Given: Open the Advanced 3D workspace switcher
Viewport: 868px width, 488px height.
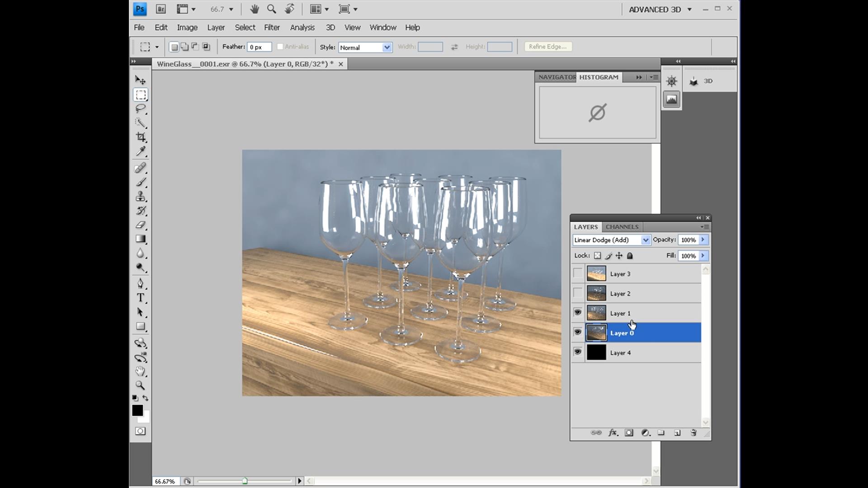Looking at the screenshot, I should 660,9.
